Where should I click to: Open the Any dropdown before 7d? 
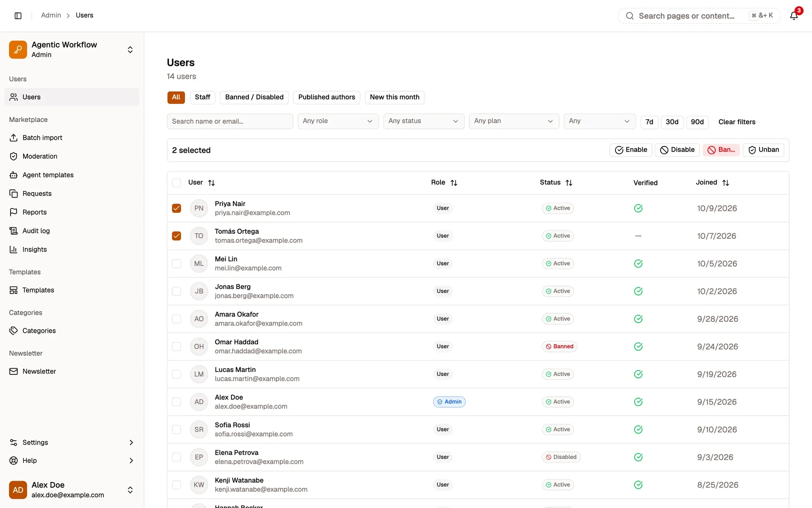[600, 121]
